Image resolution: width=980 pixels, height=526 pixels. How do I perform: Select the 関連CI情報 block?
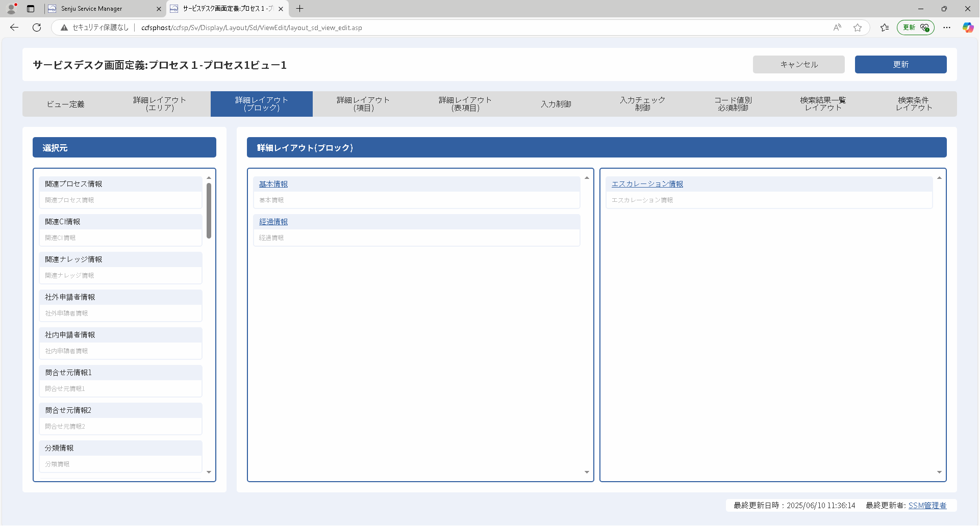coord(121,230)
